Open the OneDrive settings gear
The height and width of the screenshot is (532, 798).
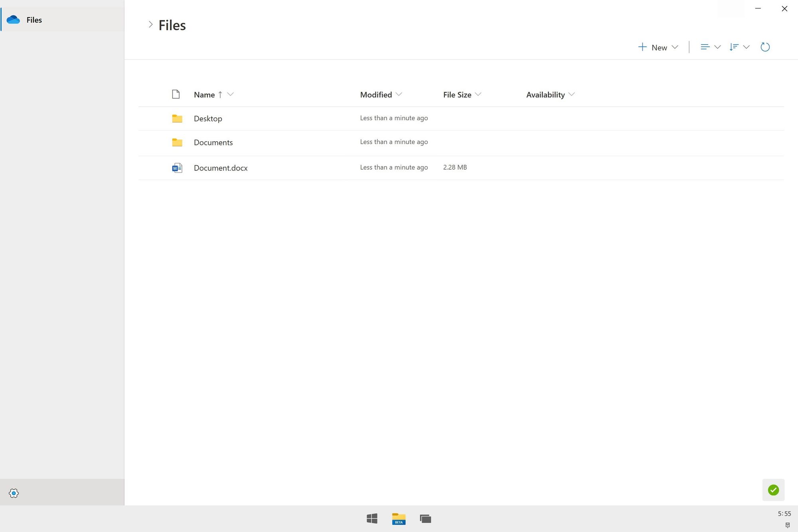click(x=13, y=493)
